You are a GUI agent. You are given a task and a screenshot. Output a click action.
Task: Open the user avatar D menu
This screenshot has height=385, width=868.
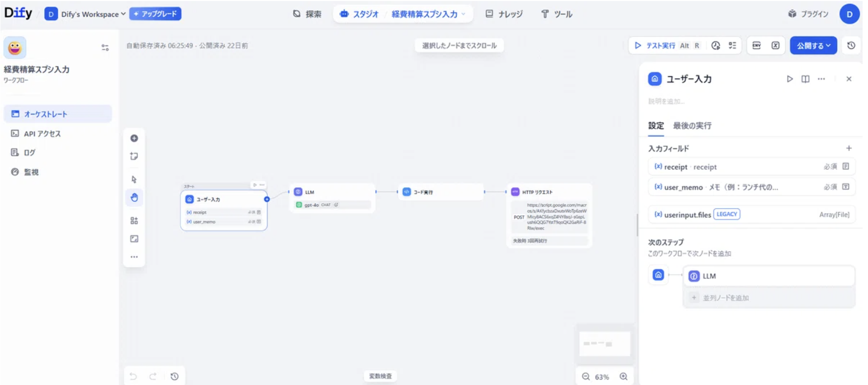849,14
